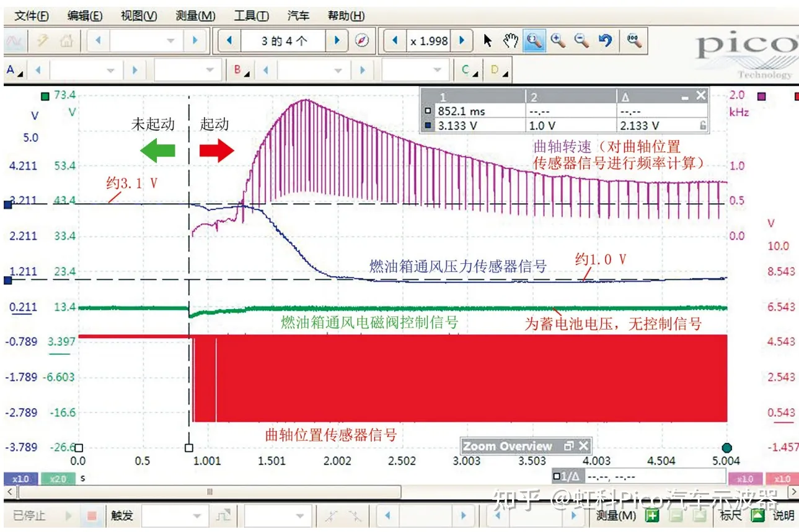Click the undo zoom arrow icon
Image resolution: width=799 pixels, height=532 pixels.
[606, 41]
